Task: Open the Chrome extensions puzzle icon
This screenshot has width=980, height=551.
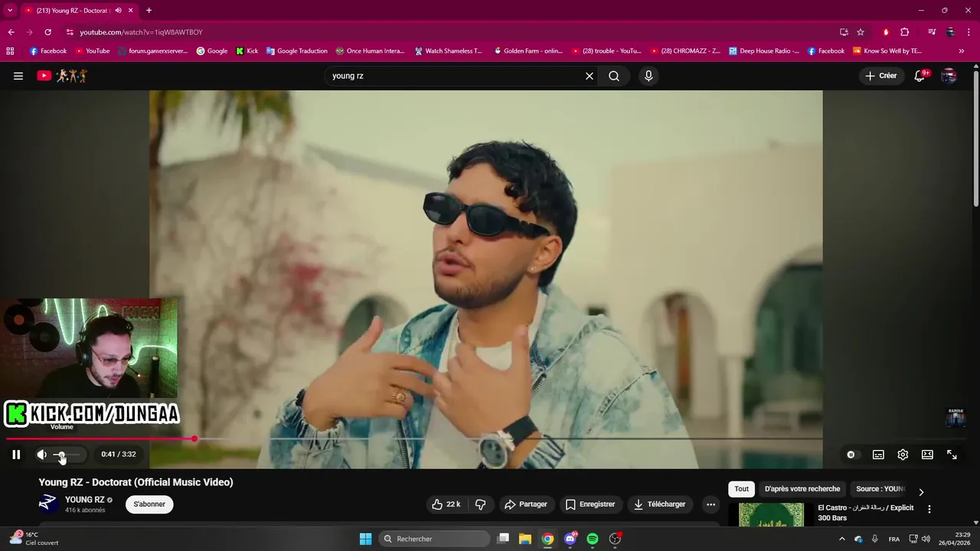Action: (x=904, y=32)
